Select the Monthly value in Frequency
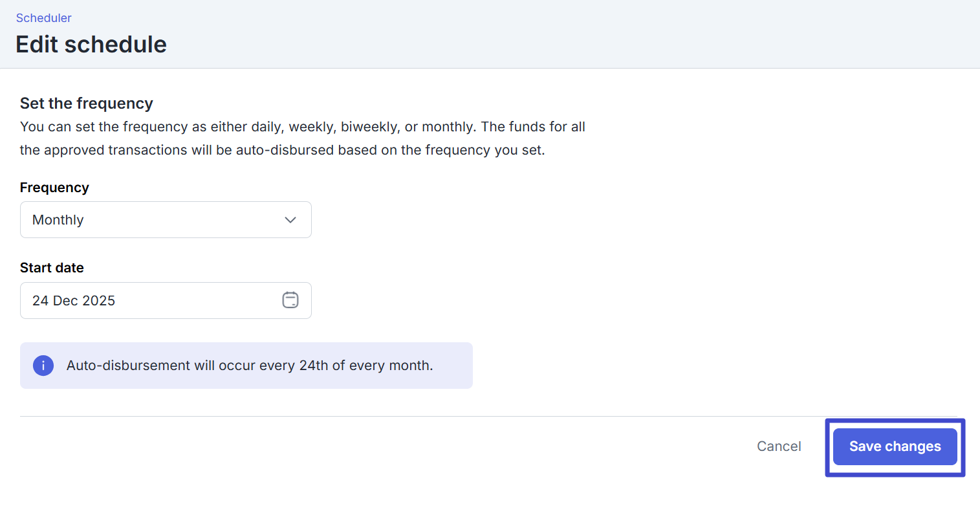Screen dimensions: 980x526 (58, 220)
